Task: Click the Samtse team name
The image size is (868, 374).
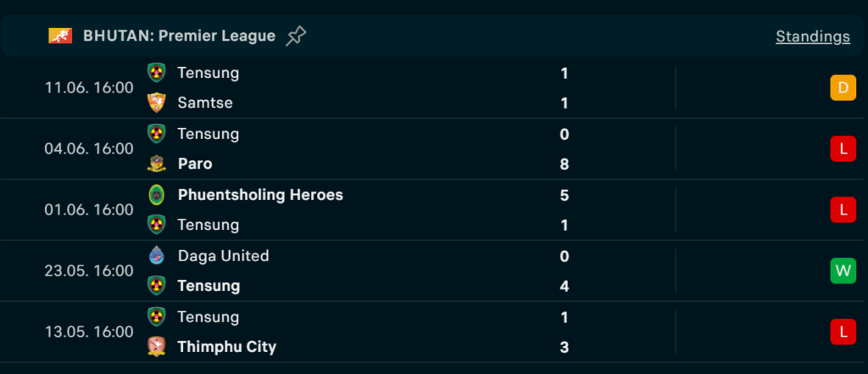Action: [205, 103]
